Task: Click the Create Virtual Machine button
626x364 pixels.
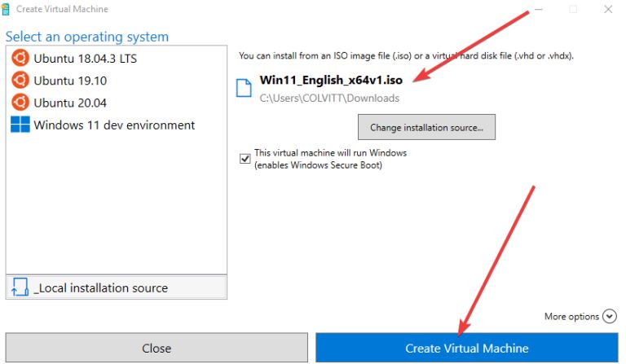Action: [x=467, y=348]
